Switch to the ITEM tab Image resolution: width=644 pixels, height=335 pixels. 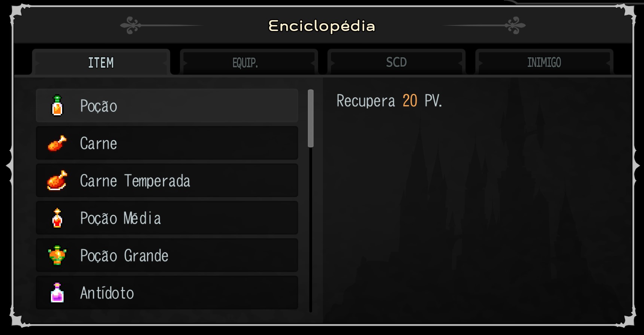coord(101,63)
